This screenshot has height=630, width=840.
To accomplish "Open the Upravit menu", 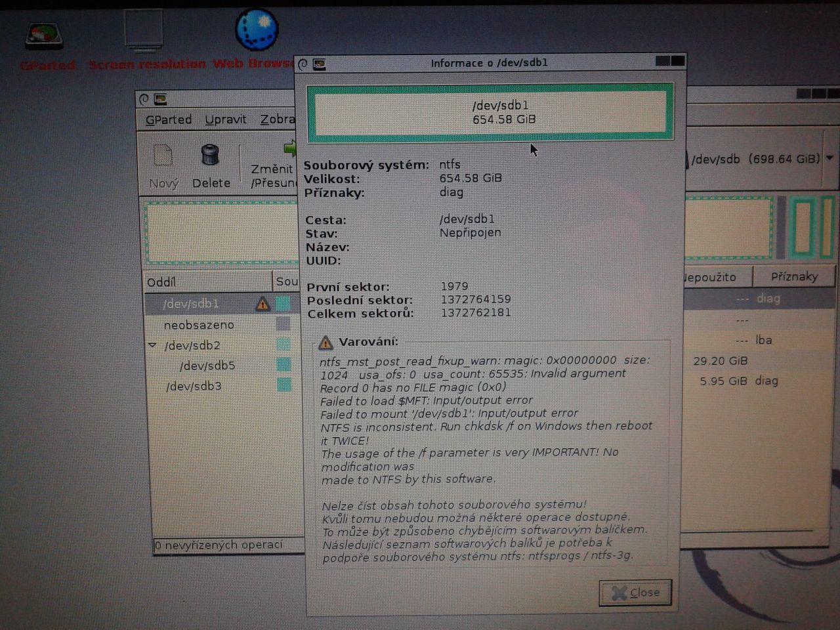I will 225,119.
